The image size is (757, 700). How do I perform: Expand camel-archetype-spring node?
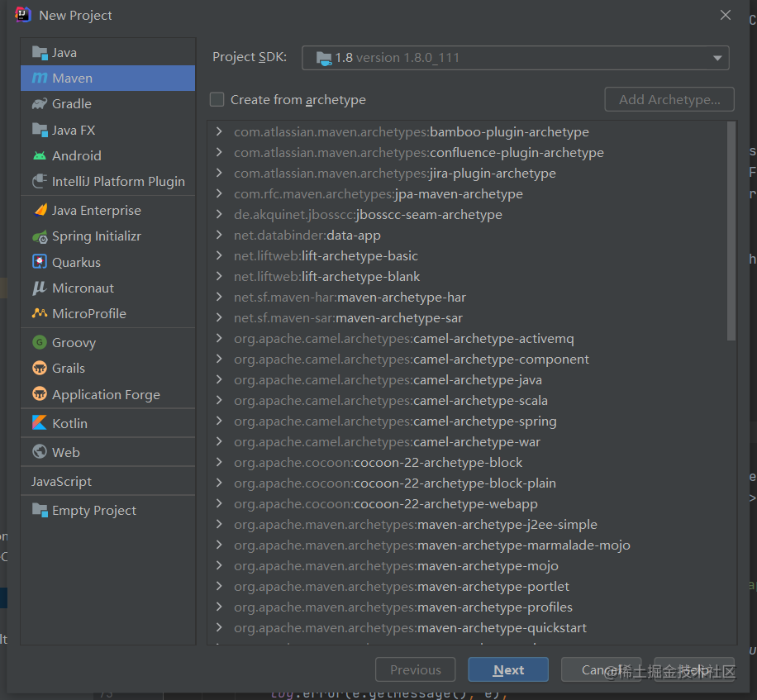click(219, 421)
